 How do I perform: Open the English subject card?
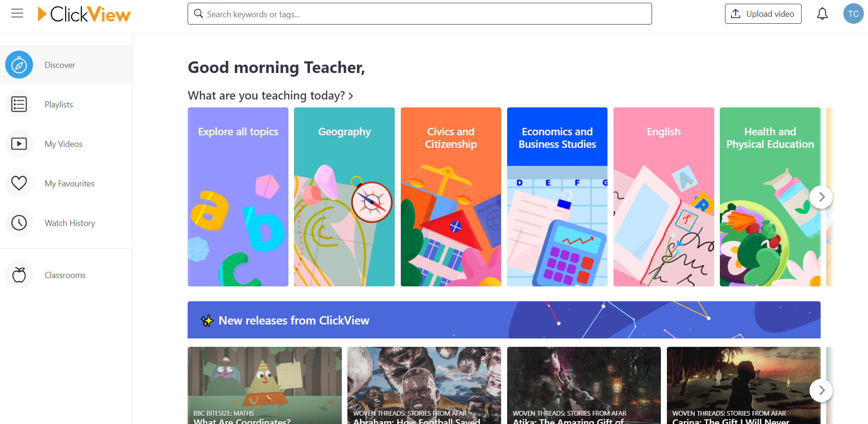pos(664,197)
